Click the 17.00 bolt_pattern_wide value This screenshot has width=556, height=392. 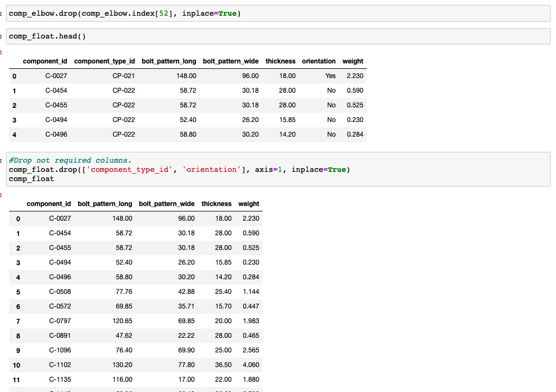(186, 379)
